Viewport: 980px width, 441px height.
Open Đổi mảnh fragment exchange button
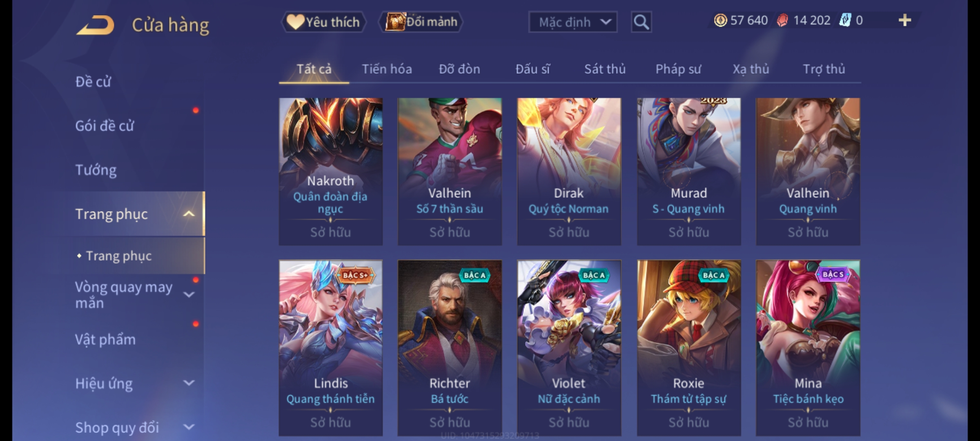(x=421, y=22)
